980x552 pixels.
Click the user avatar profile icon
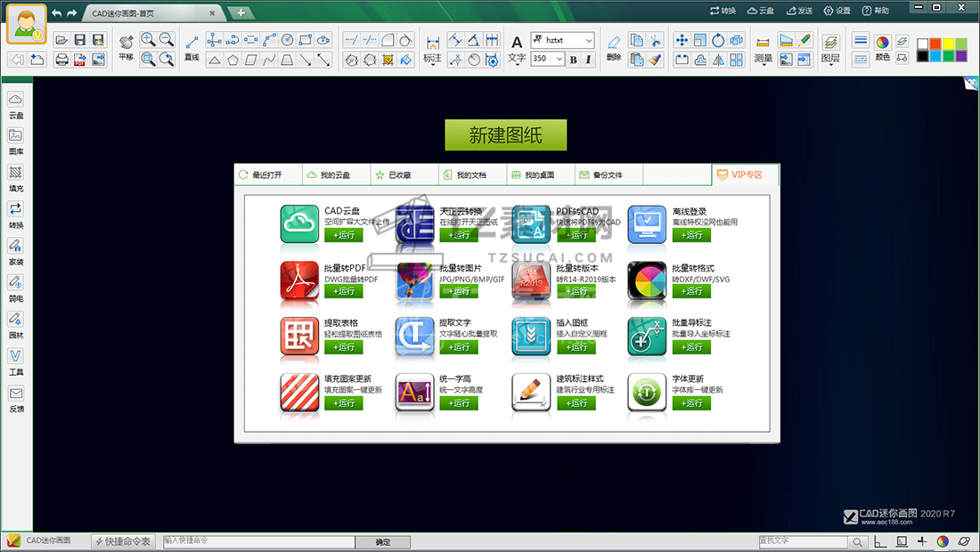pyautogui.click(x=26, y=24)
